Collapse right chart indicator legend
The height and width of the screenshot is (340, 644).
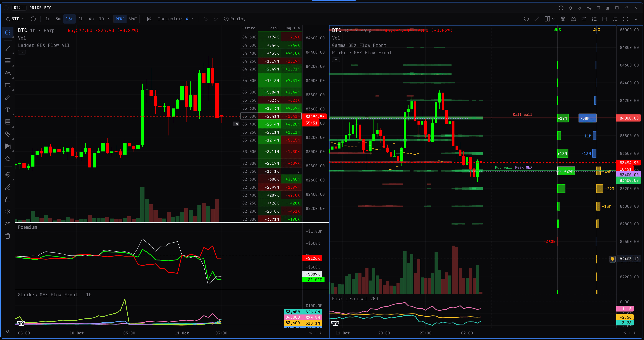pos(336,60)
